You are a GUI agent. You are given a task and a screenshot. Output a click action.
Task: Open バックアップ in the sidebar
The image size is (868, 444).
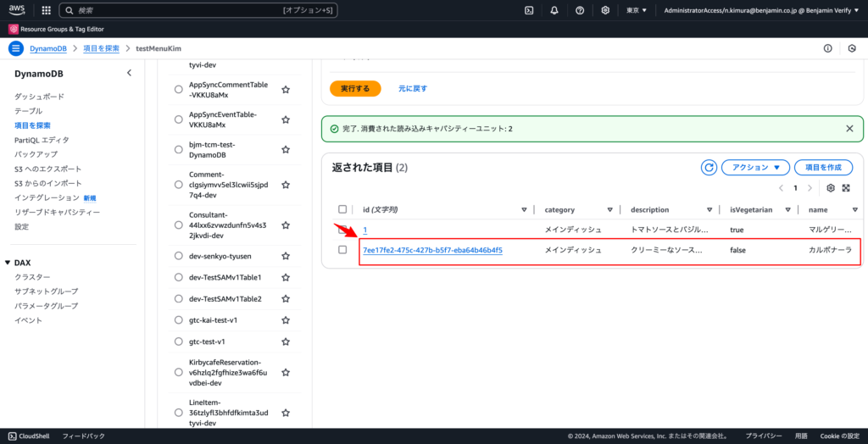coord(36,154)
